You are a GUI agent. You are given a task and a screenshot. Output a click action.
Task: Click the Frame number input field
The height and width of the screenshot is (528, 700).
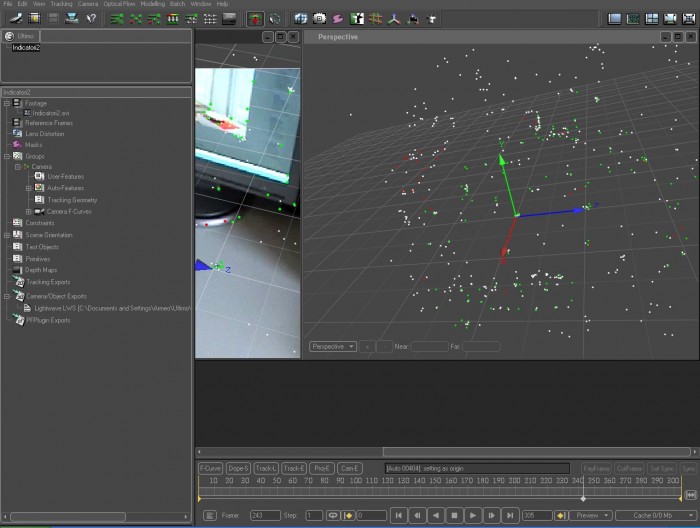click(x=265, y=515)
